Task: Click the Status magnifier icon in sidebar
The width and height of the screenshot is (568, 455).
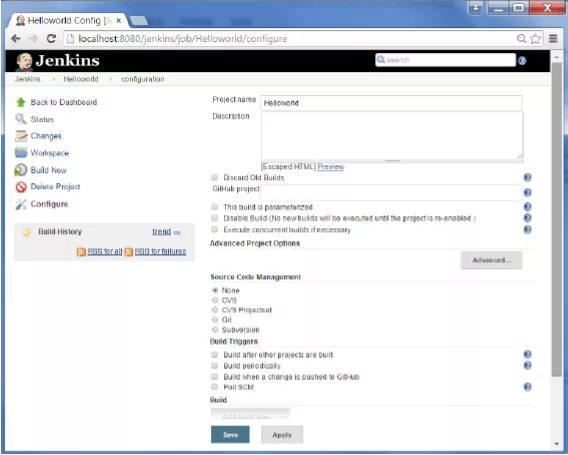Action: [x=21, y=119]
